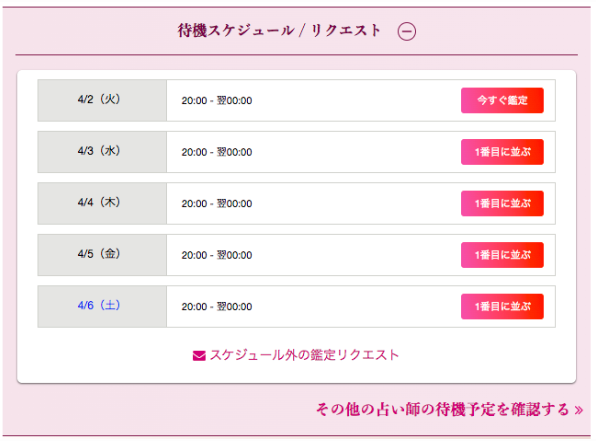Viewport: 596px width, 441px height.
Task: Click the 待機スケジュール / リクエスト heading
Action: (279, 30)
